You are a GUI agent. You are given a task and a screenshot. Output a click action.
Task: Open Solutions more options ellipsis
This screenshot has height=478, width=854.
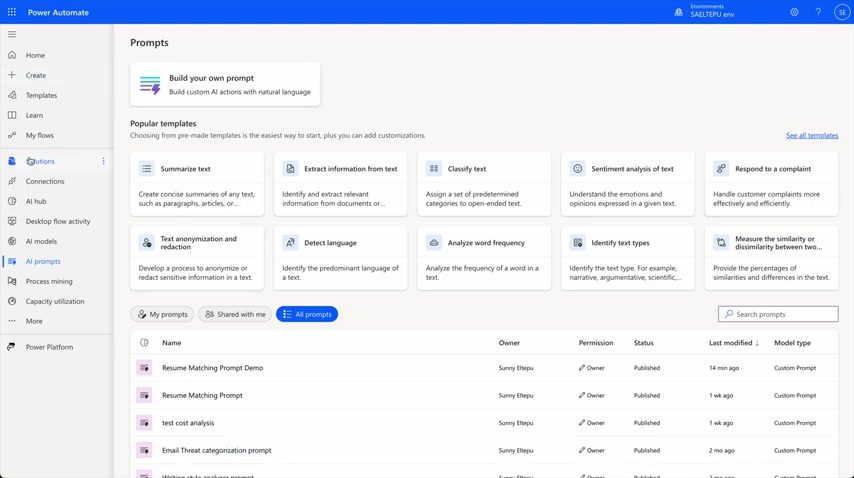(x=103, y=161)
